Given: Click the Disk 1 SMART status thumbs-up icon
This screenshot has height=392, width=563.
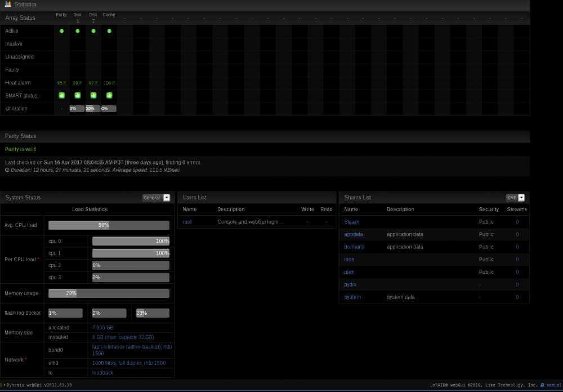Looking at the screenshot, I should (78, 95).
